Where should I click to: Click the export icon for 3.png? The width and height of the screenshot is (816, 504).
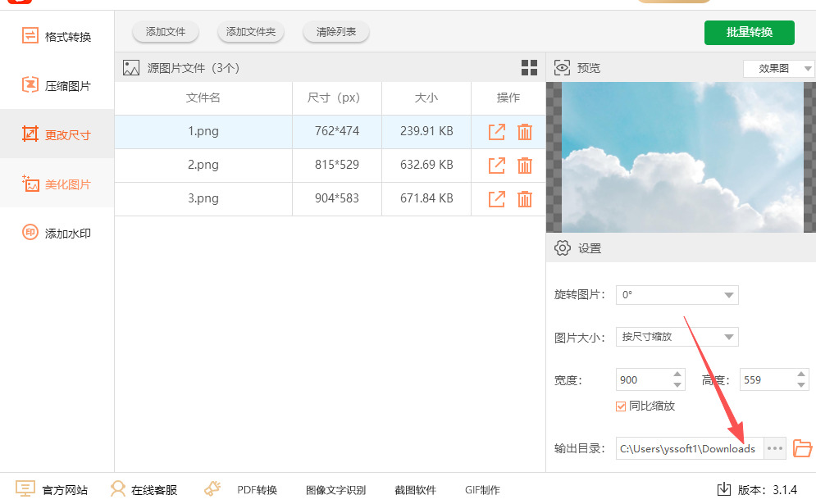[496, 199]
